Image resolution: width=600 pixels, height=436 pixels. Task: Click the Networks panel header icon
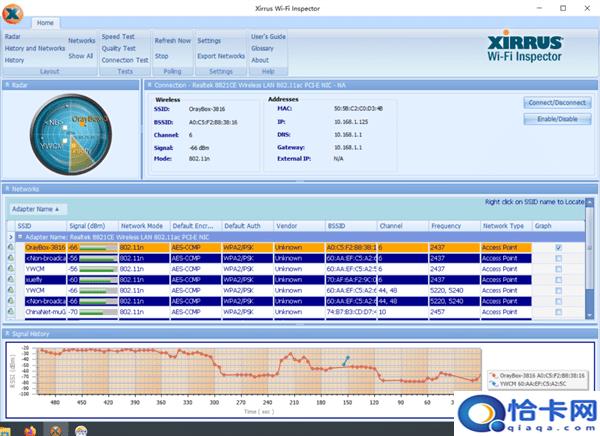(x=9, y=188)
